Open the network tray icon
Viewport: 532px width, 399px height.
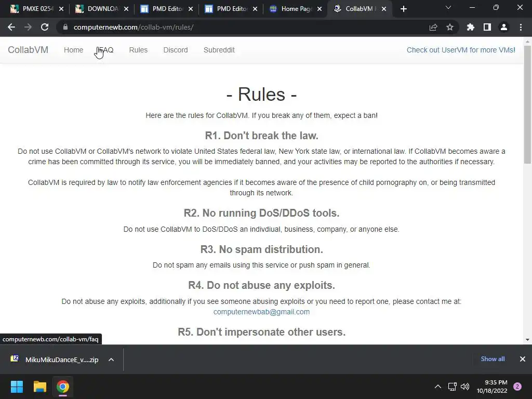coord(453,387)
